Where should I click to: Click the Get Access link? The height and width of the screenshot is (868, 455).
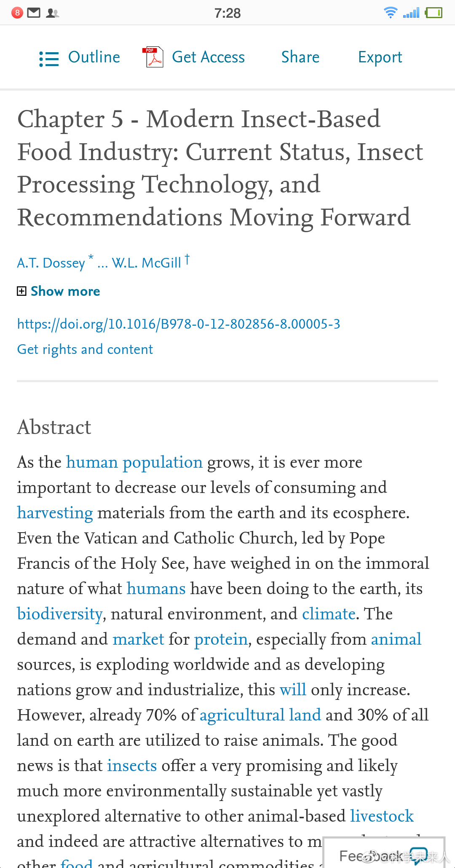point(208,57)
